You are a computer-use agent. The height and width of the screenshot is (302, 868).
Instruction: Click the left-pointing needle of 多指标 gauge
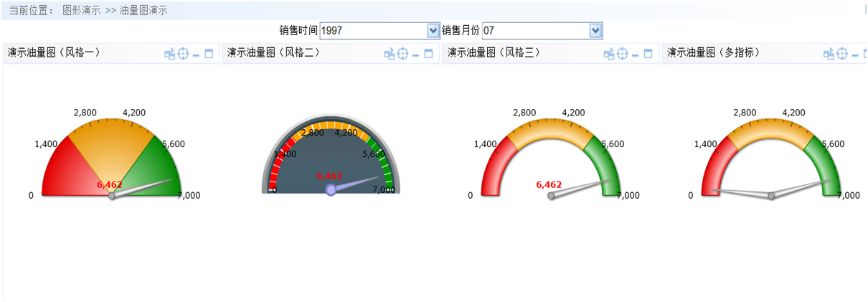pyautogui.click(x=742, y=193)
